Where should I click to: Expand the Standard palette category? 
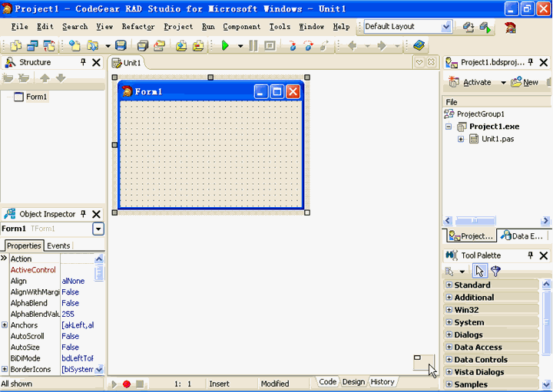(449, 285)
